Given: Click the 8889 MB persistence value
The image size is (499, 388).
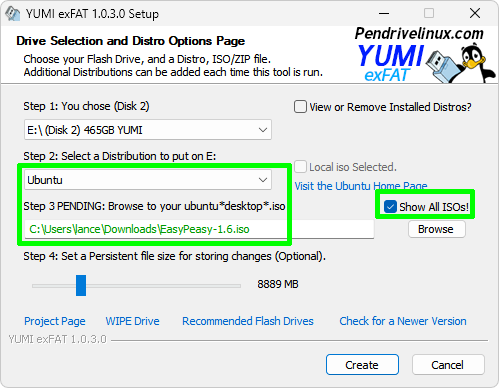Looking at the screenshot, I should pyautogui.click(x=278, y=284).
